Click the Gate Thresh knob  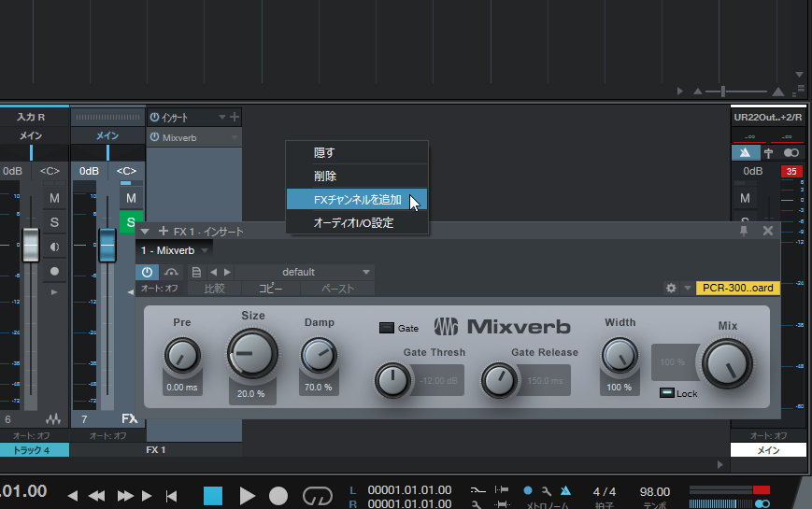click(x=392, y=380)
